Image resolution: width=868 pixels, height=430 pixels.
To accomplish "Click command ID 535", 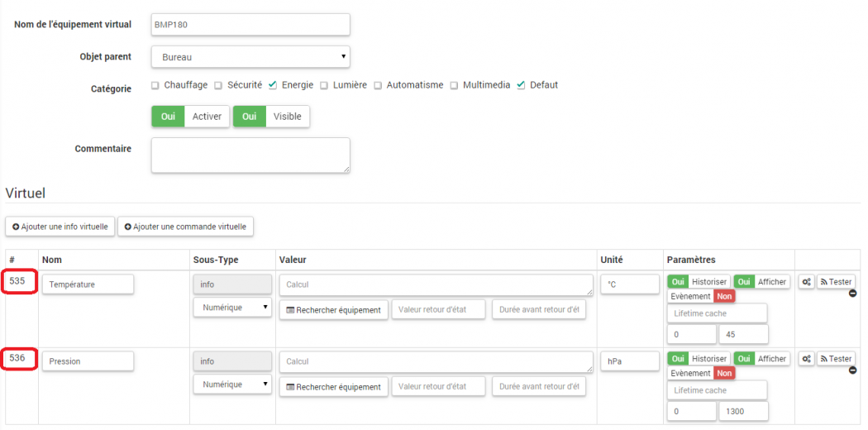I will [x=17, y=280].
